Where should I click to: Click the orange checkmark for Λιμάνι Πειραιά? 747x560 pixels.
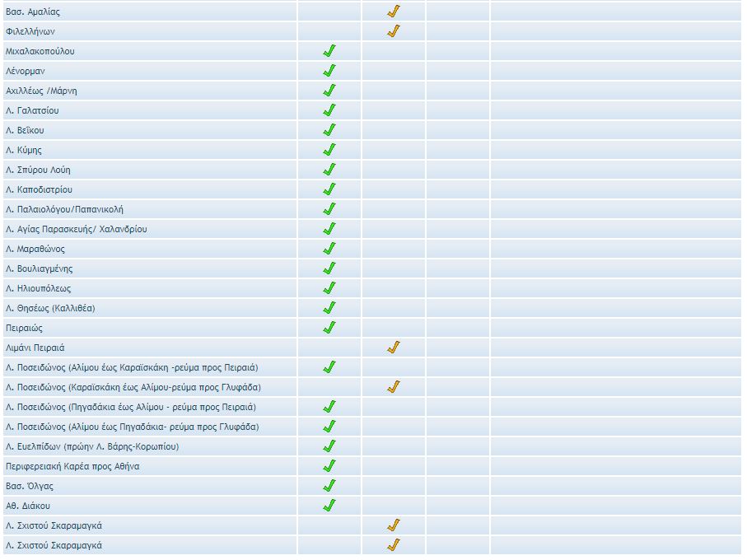pos(393,348)
